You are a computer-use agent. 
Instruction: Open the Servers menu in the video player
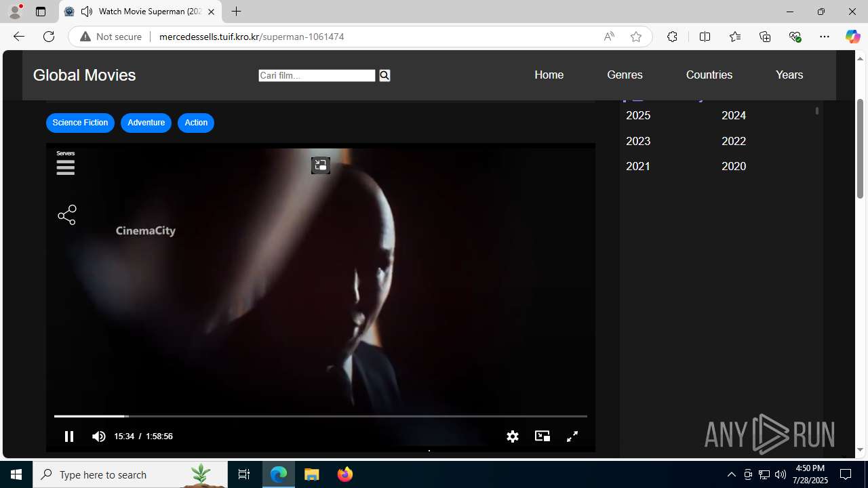click(66, 164)
